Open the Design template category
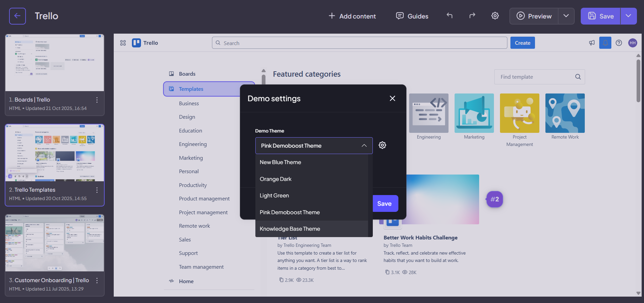Image resolution: width=644 pixels, height=303 pixels. pos(187,117)
